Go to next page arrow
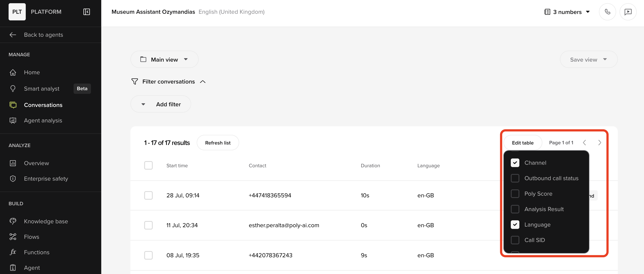Viewport: 644px width, 274px height. coord(600,143)
